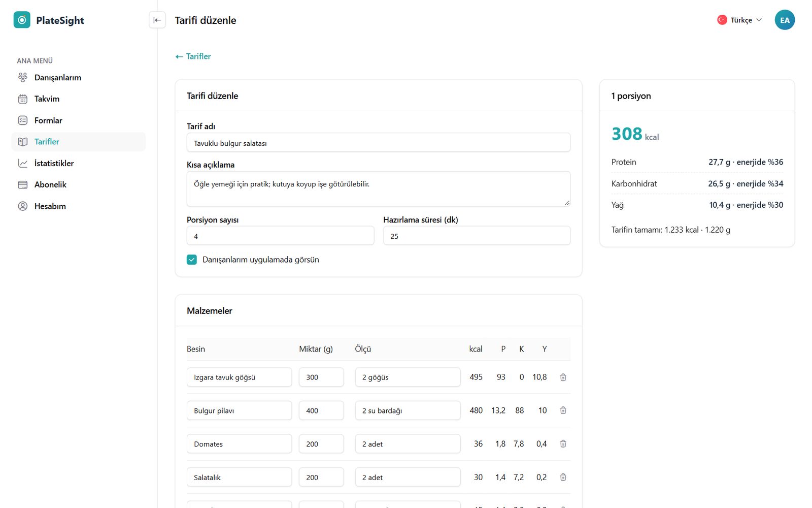Delete the Domates ingredient row
Viewport: 812px width, 508px height.
click(563, 443)
